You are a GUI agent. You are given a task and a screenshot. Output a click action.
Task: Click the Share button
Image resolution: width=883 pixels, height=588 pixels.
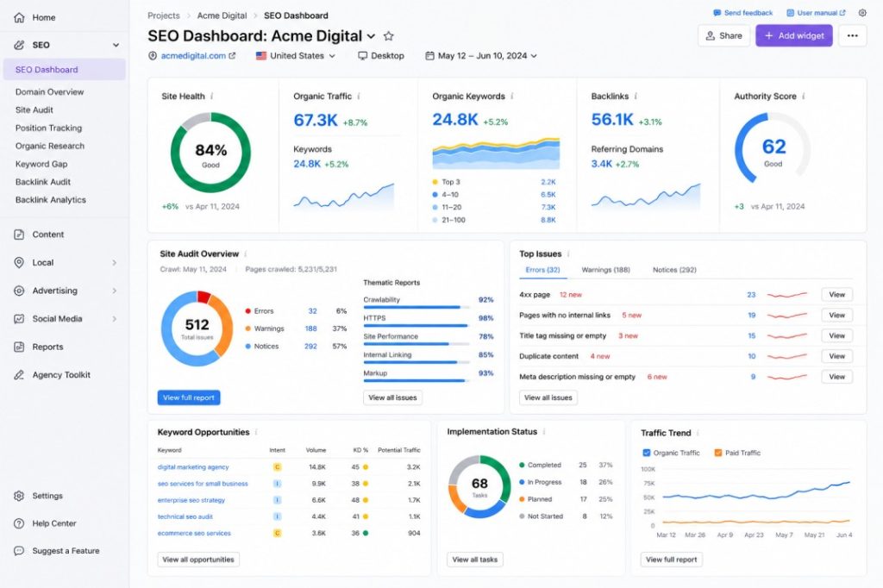pos(723,35)
